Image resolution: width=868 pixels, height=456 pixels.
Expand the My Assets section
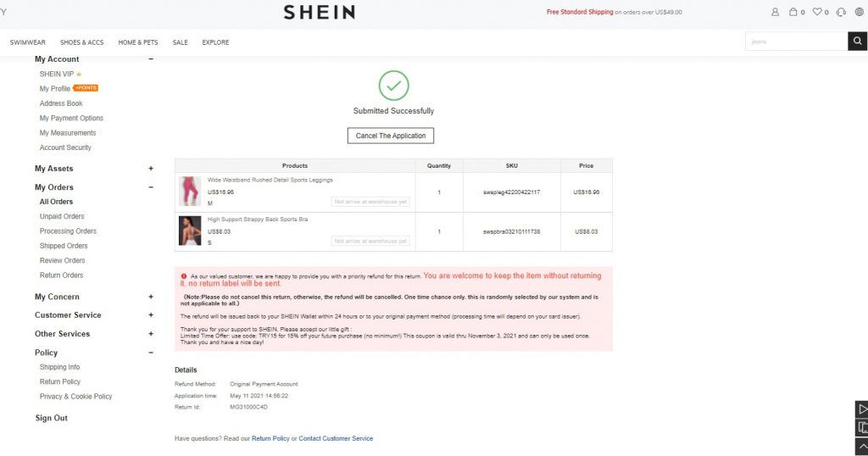[x=151, y=168]
